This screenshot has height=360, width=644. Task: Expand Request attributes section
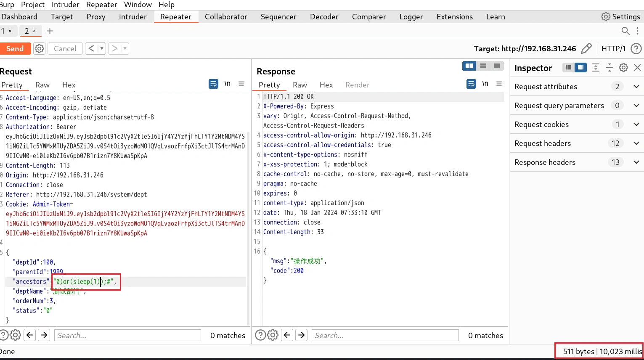(636, 87)
